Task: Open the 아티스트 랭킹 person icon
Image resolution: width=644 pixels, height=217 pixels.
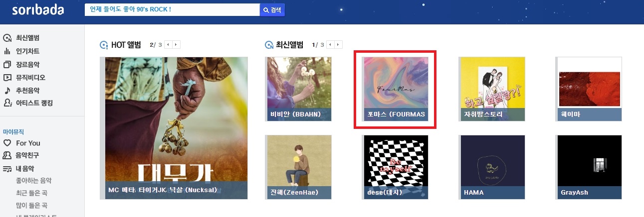Action: (7, 103)
